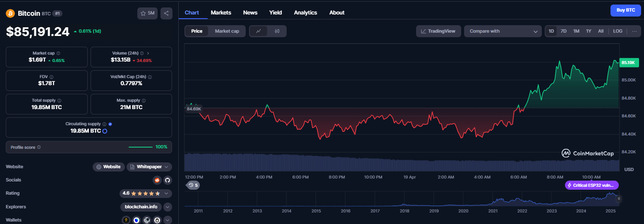The width and height of the screenshot is (644, 224).
Task: Click Vol/Mkt Cap info icon
Action: tap(150, 77)
